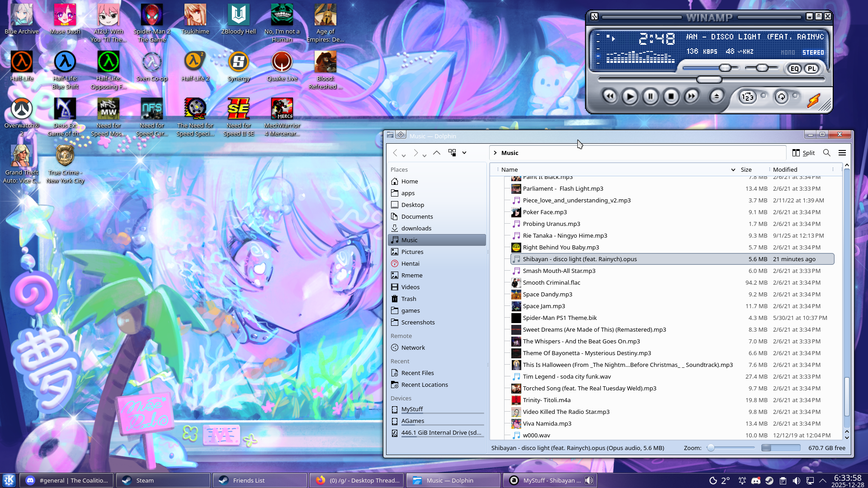The height and width of the screenshot is (488, 868).
Task: Toggle repeat mode in Winamp
Action: coord(782,97)
